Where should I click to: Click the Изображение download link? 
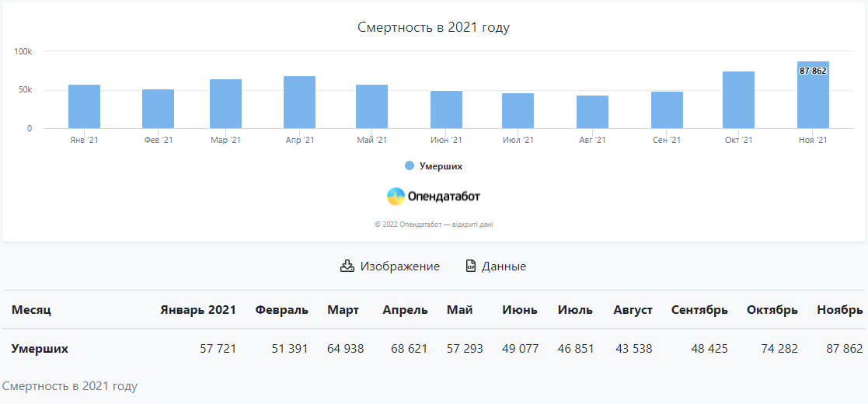(399, 266)
